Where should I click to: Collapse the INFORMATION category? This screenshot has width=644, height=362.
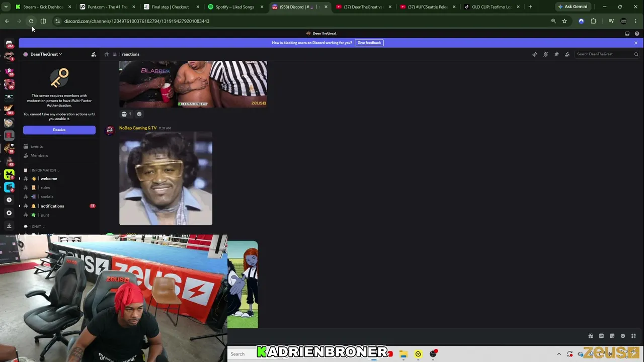44,170
